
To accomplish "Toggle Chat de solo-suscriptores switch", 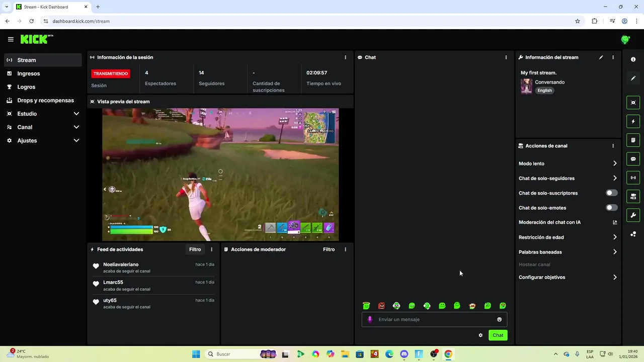I will click(611, 193).
